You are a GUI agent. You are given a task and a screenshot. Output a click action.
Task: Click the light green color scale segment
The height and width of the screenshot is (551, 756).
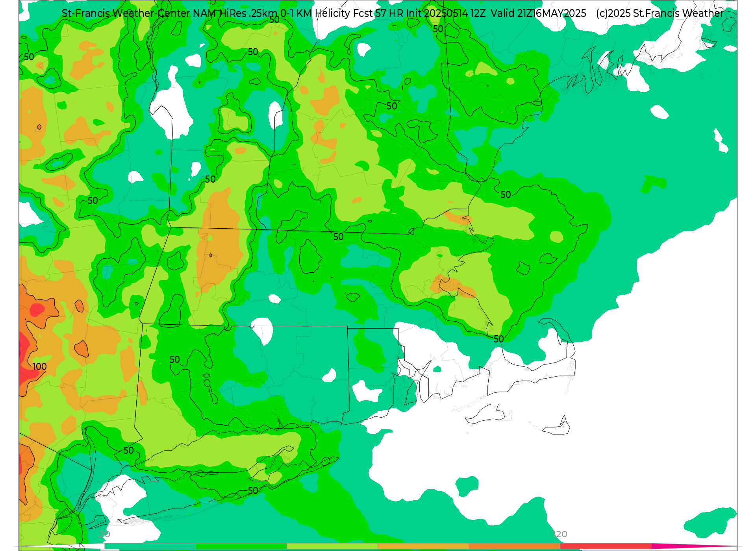pos(332,546)
